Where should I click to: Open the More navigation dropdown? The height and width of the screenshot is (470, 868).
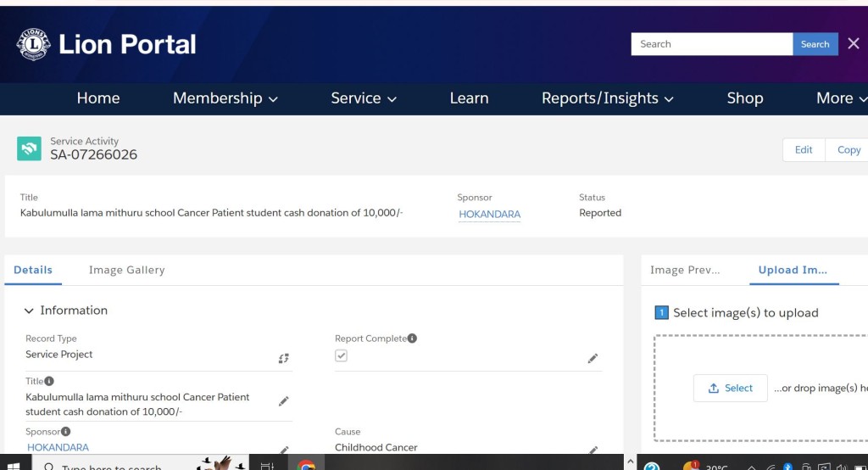coord(841,98)
